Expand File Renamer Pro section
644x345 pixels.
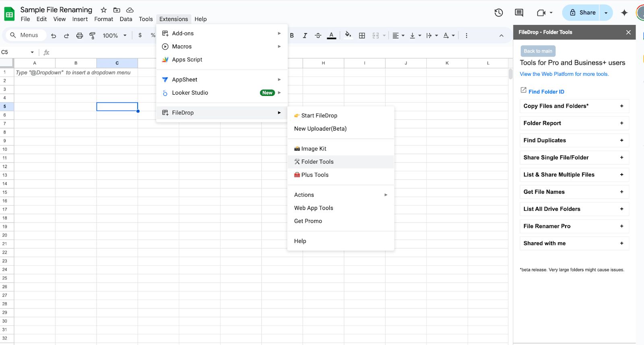coord(574,226)
